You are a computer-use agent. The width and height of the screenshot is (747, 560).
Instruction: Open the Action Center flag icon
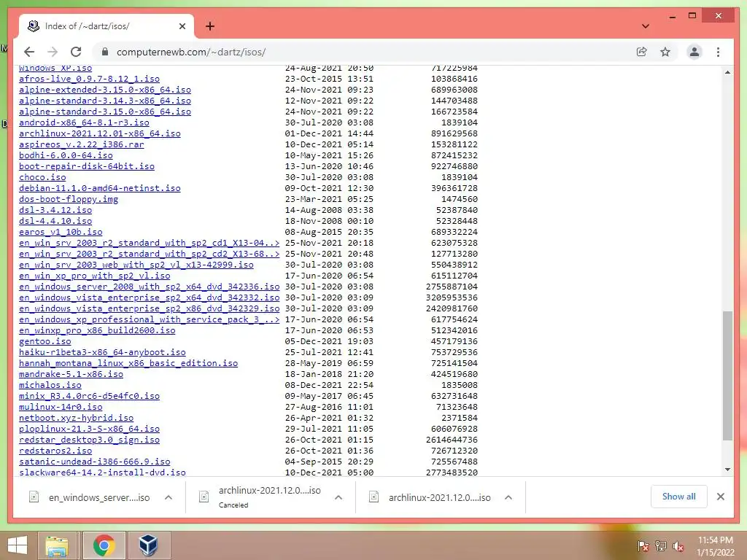(643, 545)
